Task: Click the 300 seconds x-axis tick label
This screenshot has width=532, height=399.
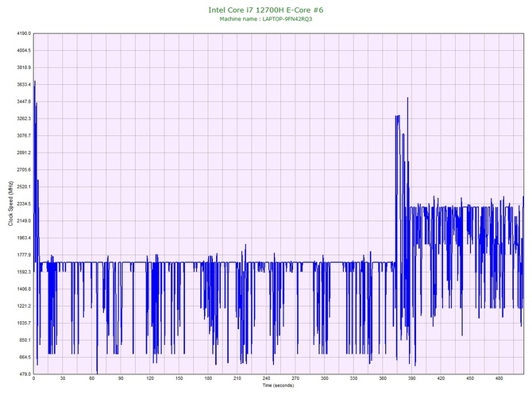Action: coord(325,378)
